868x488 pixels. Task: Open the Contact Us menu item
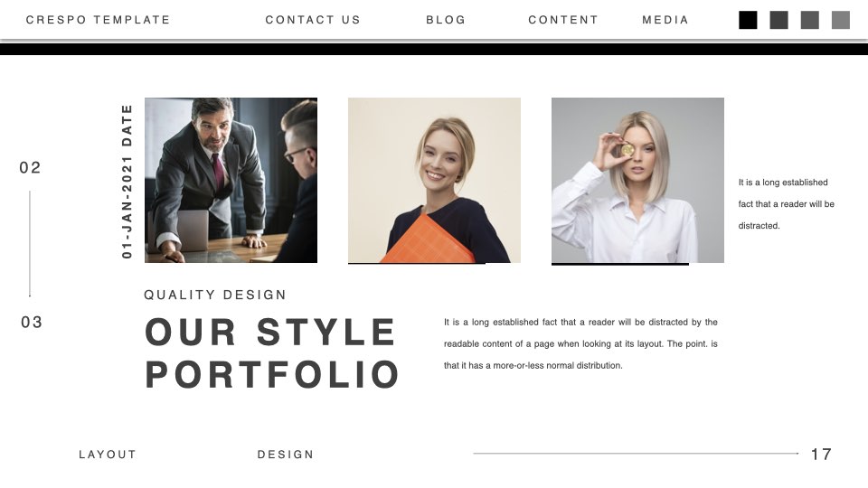313,20
